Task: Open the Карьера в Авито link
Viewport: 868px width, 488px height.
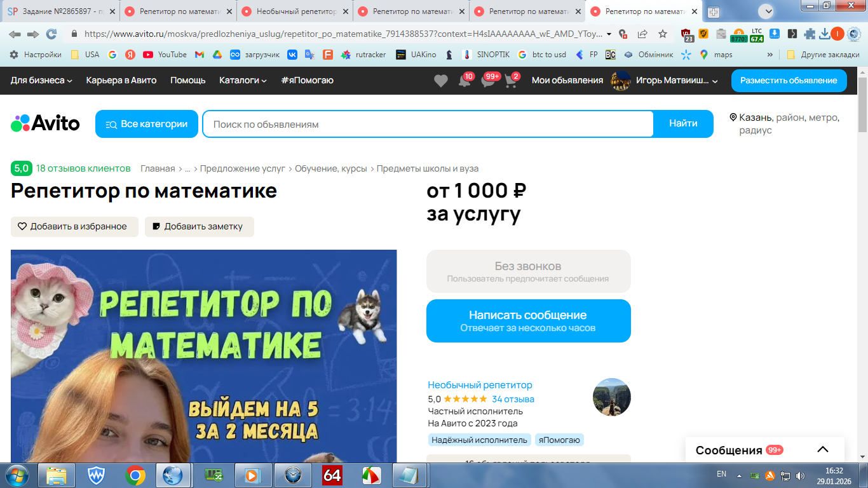Action: [x=121, y=81]
